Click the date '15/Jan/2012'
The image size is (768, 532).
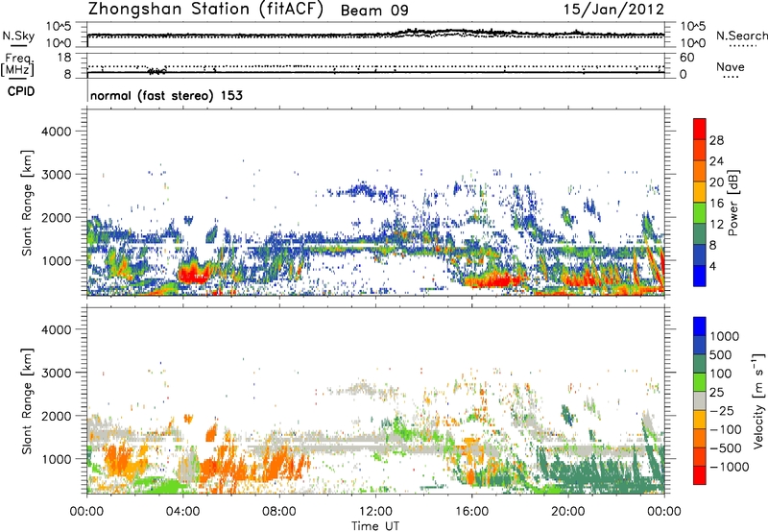(613, 10)
